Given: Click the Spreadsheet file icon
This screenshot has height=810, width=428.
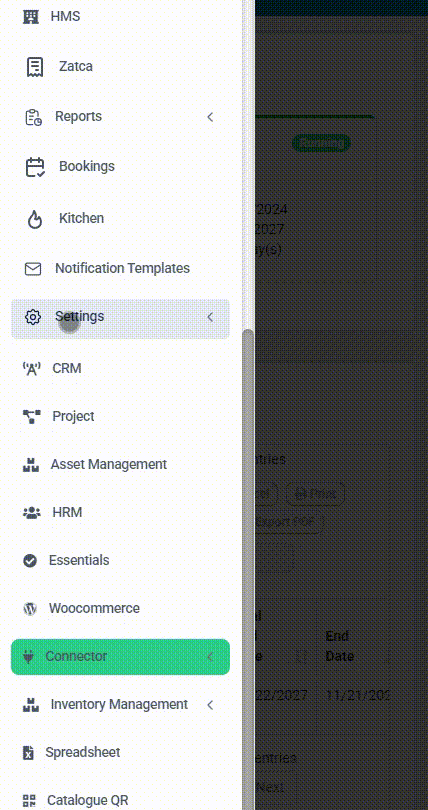Looking at the screenshot, I should 28,753.
